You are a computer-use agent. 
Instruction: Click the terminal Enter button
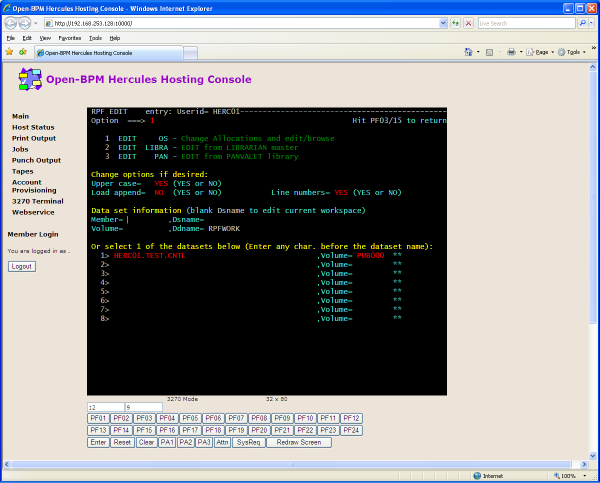tap(98, 442)
